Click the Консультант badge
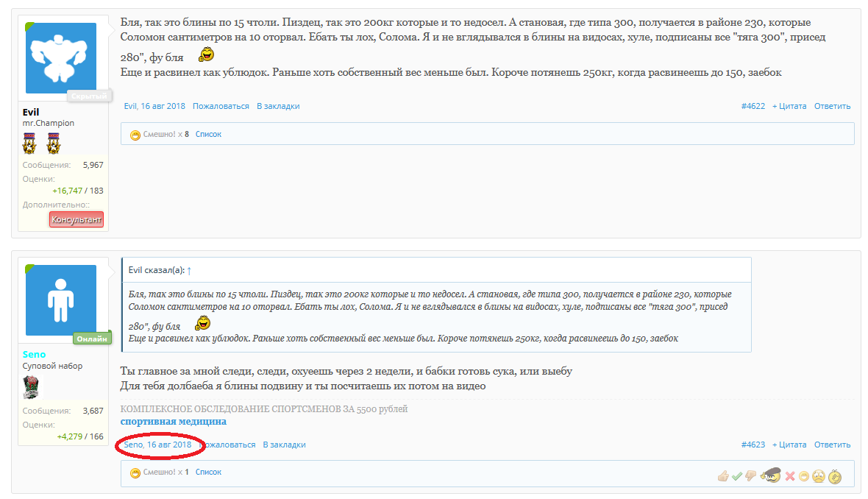Viewport: 868px width, 499px height. [77, 219]
